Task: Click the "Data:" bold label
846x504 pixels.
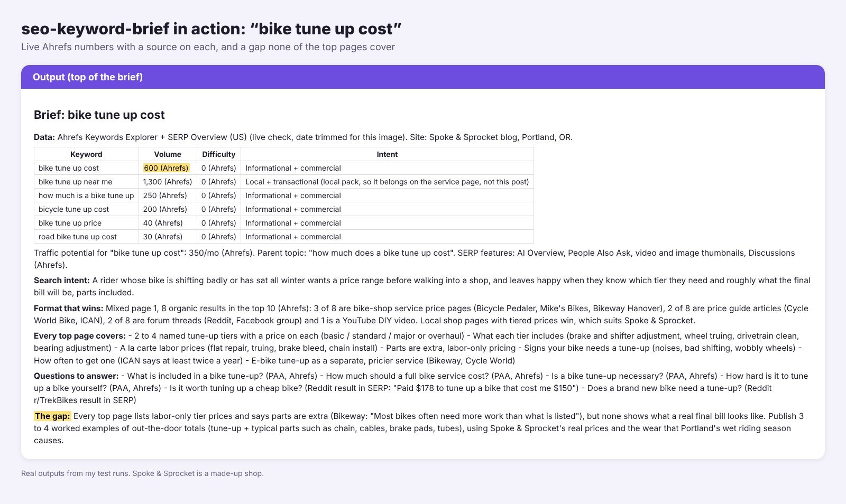Action: pyautogui.click(x=44, y=137)
